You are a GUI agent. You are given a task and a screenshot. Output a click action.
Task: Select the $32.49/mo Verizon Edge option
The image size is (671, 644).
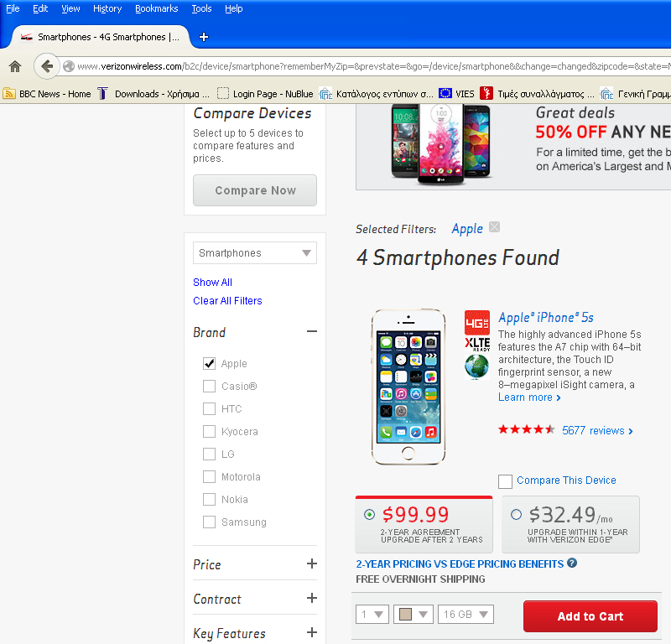click(x=517, y=514)
